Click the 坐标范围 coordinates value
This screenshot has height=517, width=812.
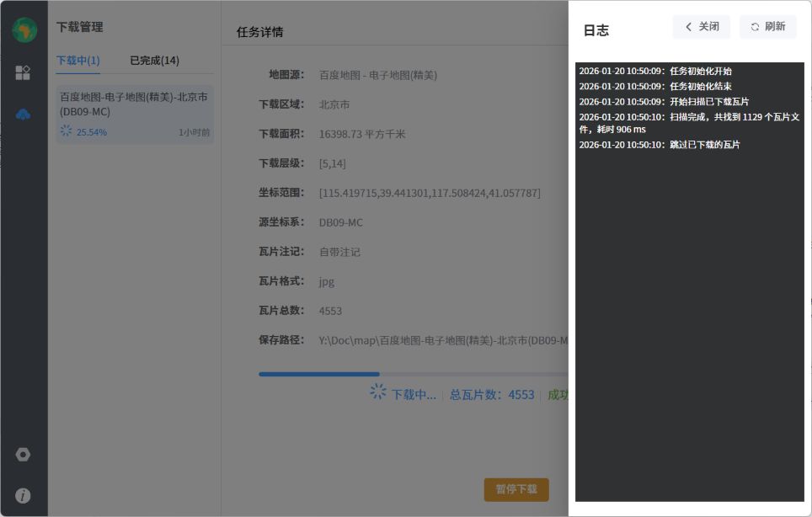tap(430, 193)
